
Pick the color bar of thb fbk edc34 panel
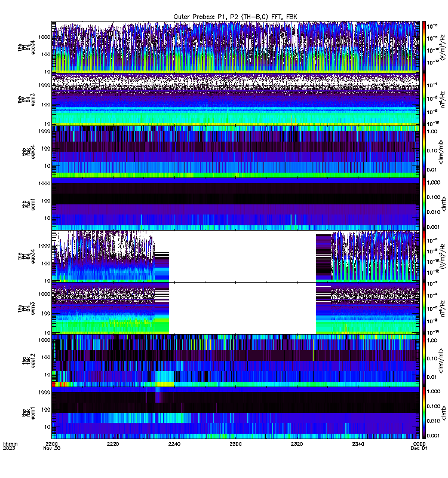coord(424,152)
